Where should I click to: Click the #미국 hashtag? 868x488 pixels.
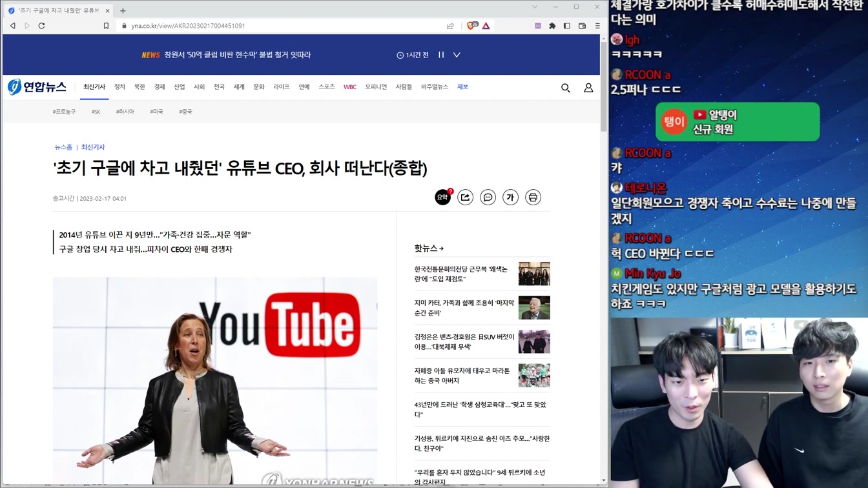pos(156,112)
